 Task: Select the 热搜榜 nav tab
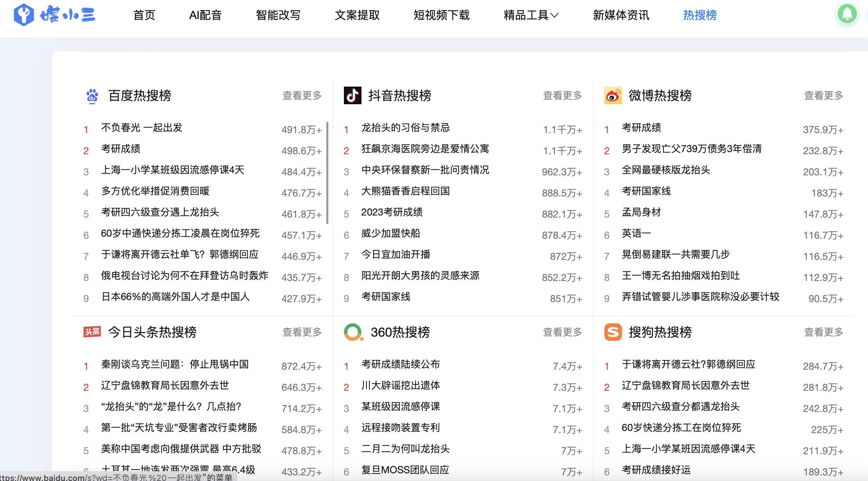[x=700, y=15]
